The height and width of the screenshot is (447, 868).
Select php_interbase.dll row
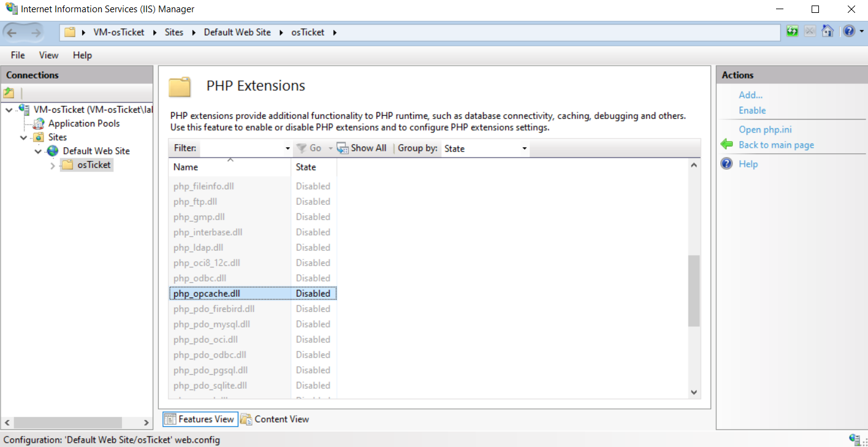(x=253, y=232)
